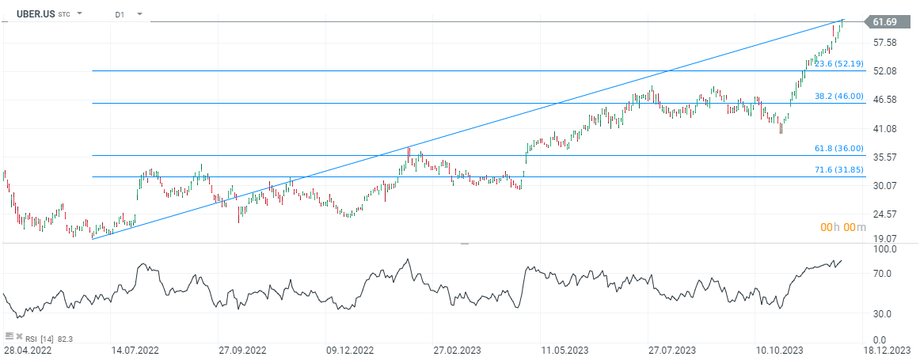Click the UBER.US symbol name
920x364 pixels.
coord(35,13)
